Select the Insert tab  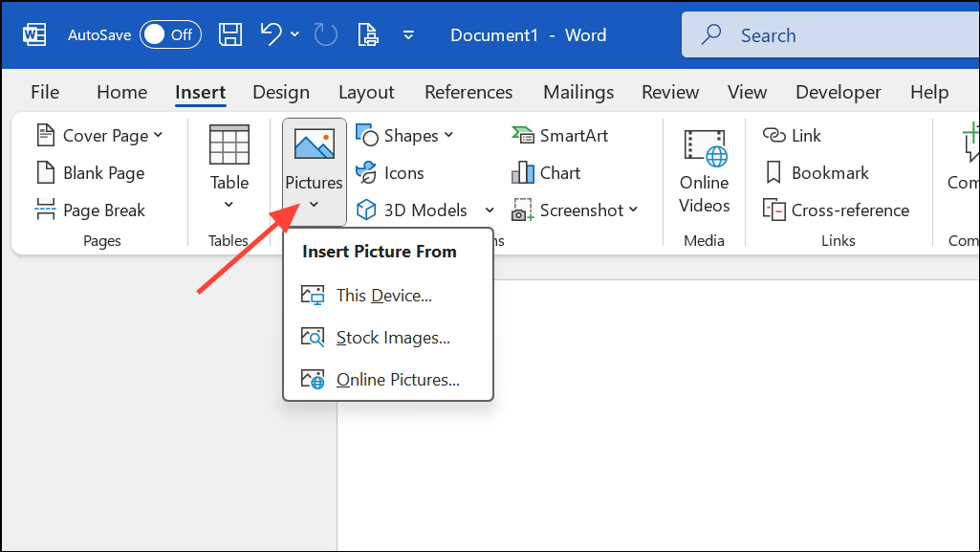point(200,93)
